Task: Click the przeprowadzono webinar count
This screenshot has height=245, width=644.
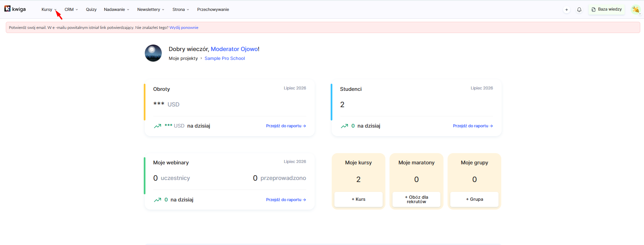Action: pyautogui.click(x=279, y=178)
